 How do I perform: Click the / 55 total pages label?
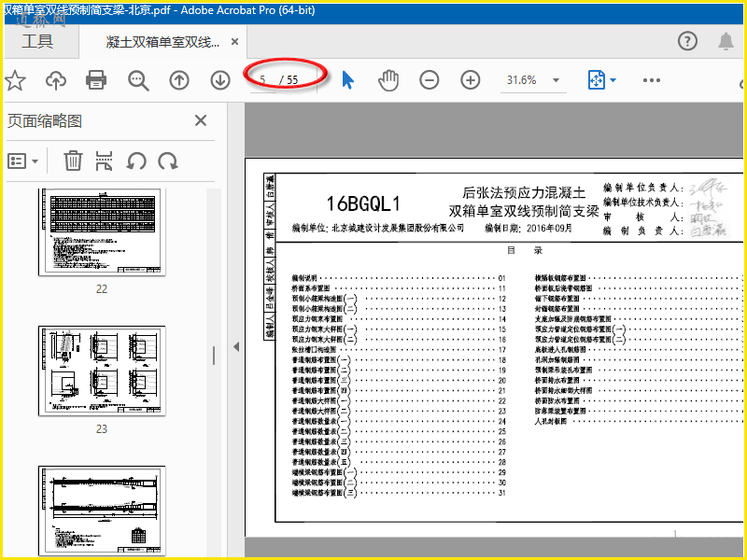[289, 80]
